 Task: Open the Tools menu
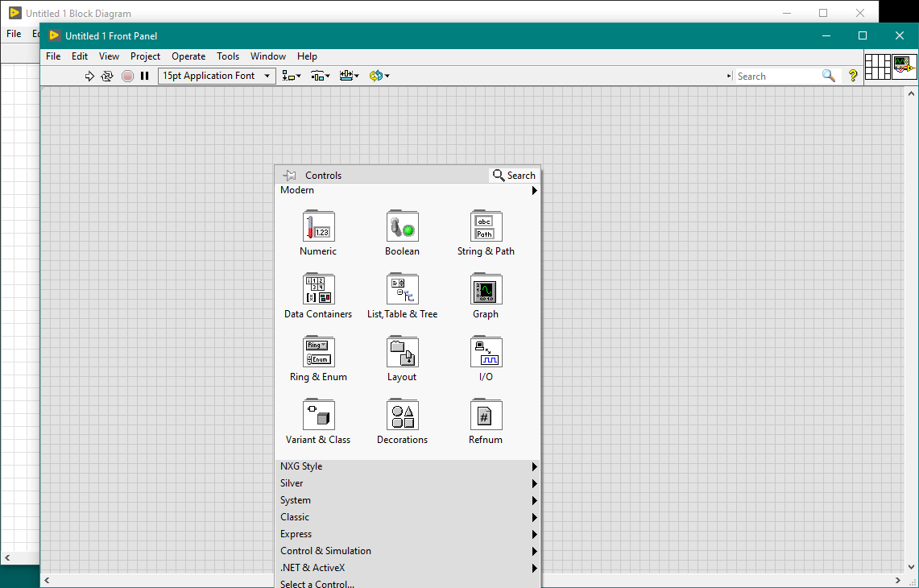pyautogui.click(x=228, y=56)
